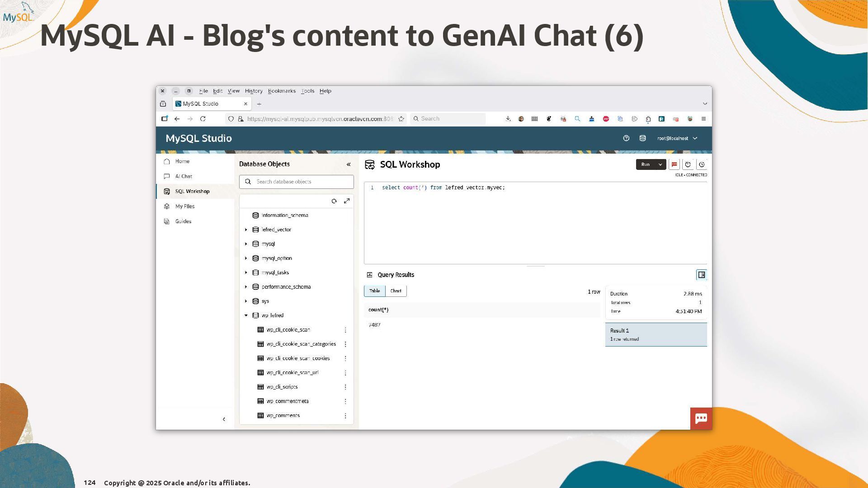The image size is (868, 488).
Task: Click the query history clock icon
Action: click(702, 164)
